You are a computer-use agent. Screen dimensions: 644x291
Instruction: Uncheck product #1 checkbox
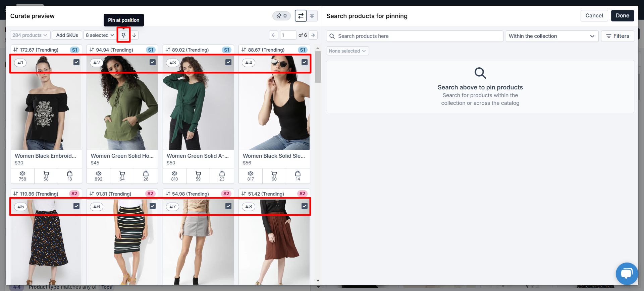(x=76, y=62)
